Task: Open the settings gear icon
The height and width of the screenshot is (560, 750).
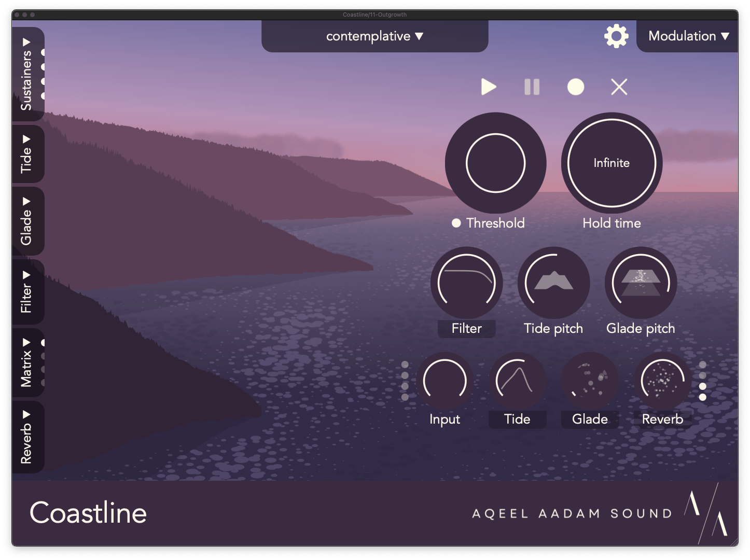Action: (x=616, y=36)
